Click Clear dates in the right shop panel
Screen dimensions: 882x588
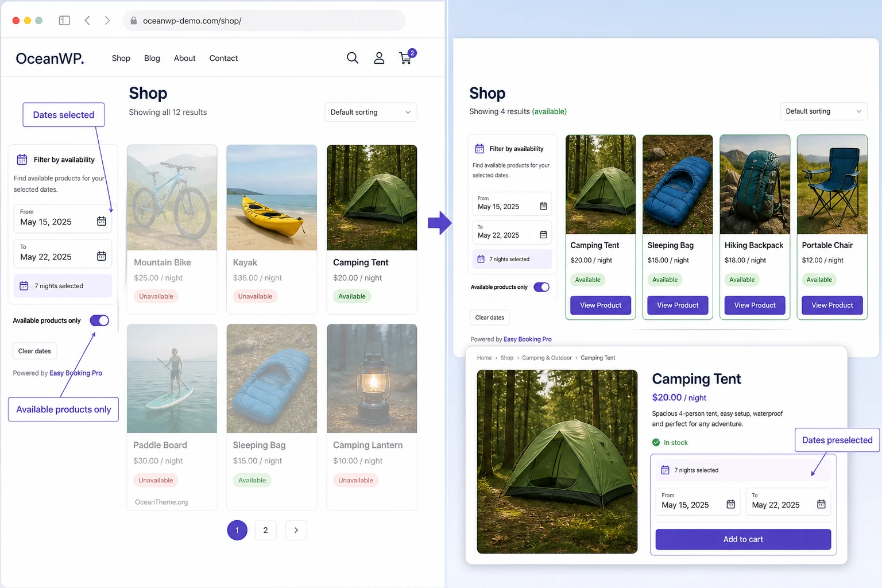point(490,318)
